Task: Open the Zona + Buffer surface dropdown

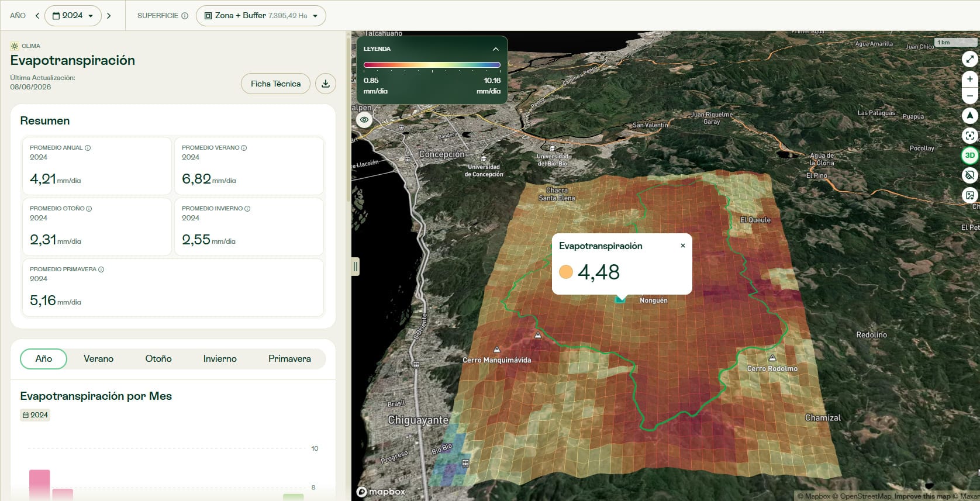Action: click(x=261, y=16)
